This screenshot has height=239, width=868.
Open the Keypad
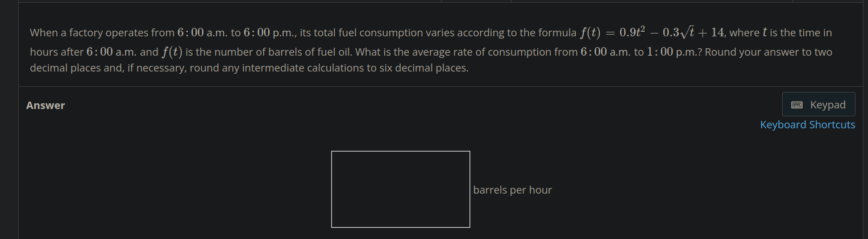819,105
